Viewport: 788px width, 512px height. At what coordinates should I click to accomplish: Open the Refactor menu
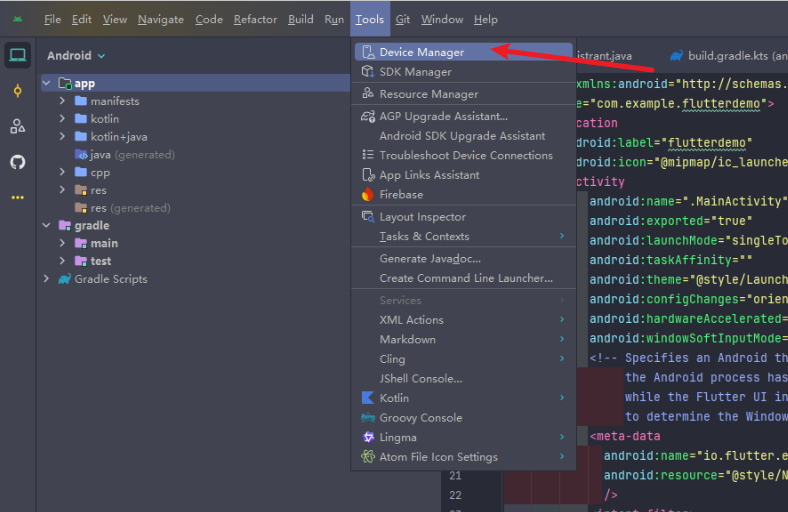point(255,19)
